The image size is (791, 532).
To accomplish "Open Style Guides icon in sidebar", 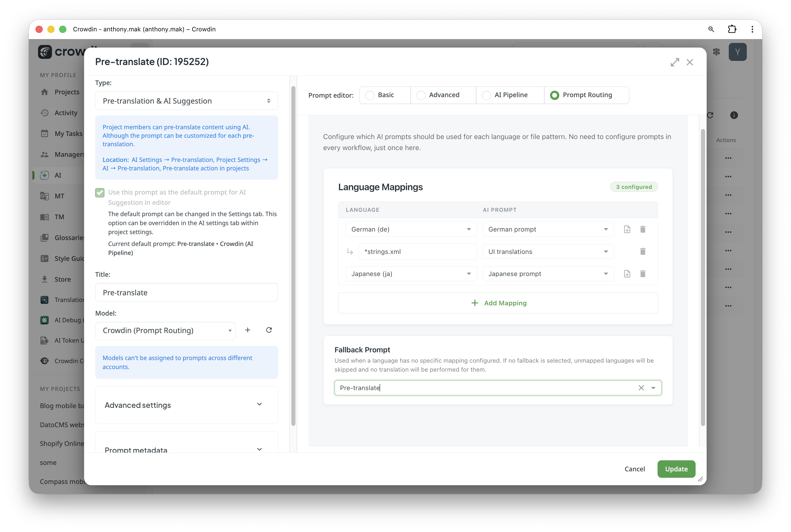I will tap(44, 259).
